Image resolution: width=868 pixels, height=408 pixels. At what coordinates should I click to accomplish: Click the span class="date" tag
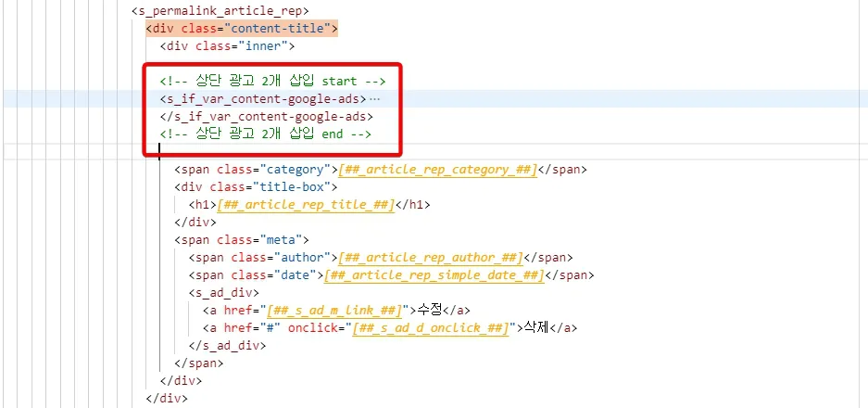point(257,275)
